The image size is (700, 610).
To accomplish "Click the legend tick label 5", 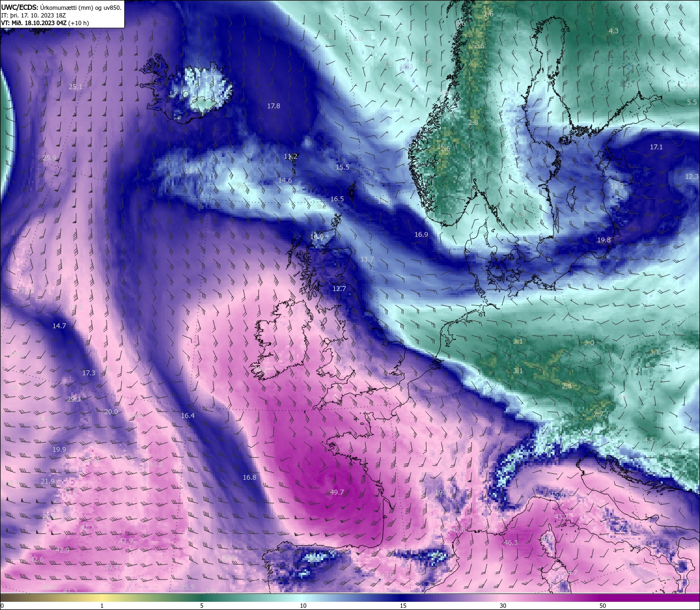I will pyautogui.click(x=202, y=606).
